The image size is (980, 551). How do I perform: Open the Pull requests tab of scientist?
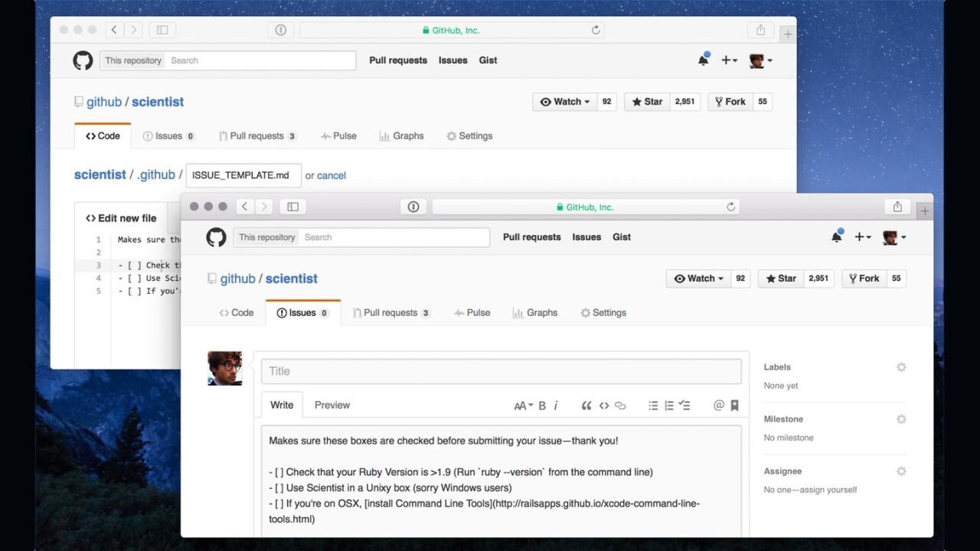coord(391,312)
